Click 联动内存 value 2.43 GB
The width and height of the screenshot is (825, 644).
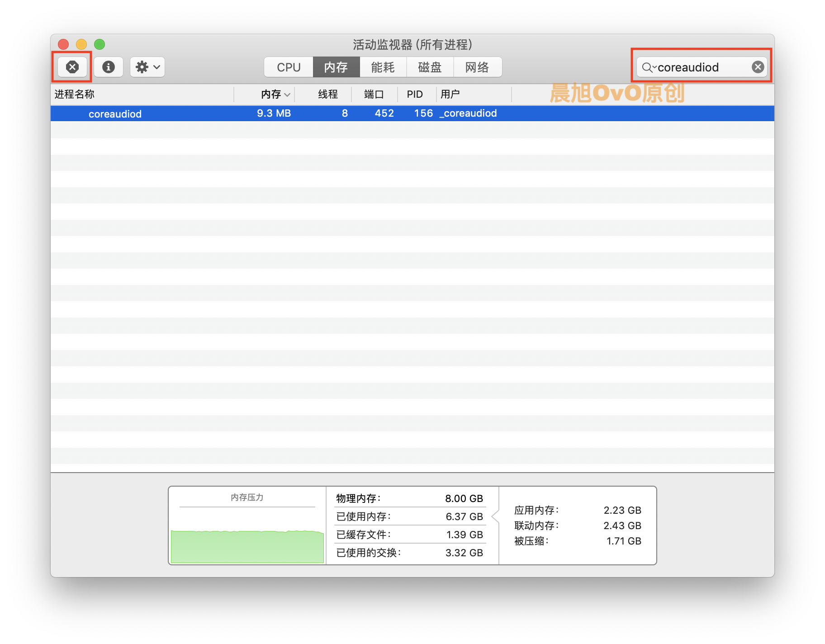tap(622, 526)
